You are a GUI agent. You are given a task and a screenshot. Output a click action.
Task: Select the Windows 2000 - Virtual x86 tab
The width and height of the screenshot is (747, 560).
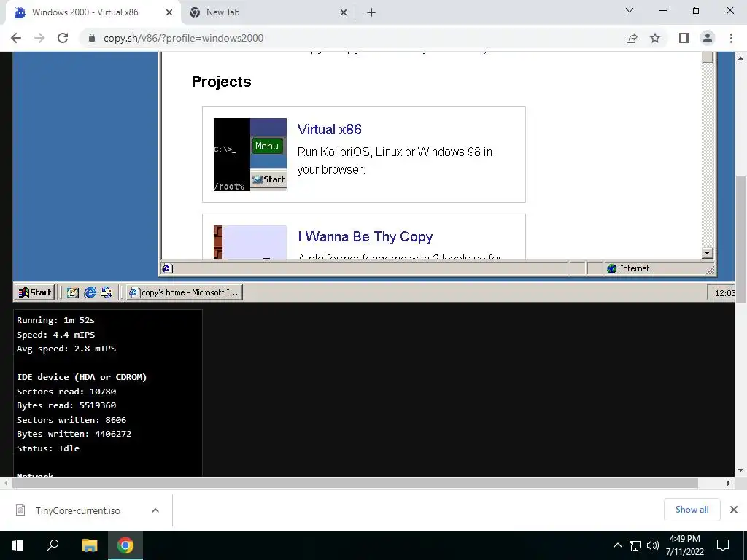pos(93,12)
